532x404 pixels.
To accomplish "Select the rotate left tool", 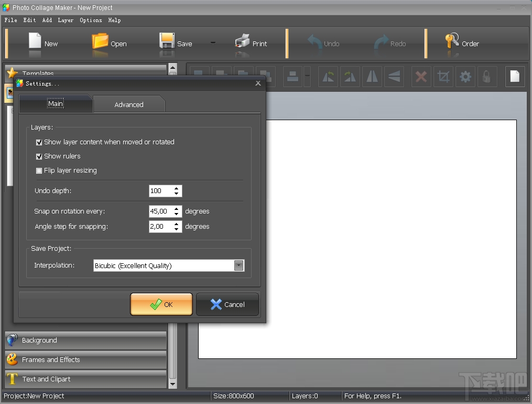I will click(328, 77).
